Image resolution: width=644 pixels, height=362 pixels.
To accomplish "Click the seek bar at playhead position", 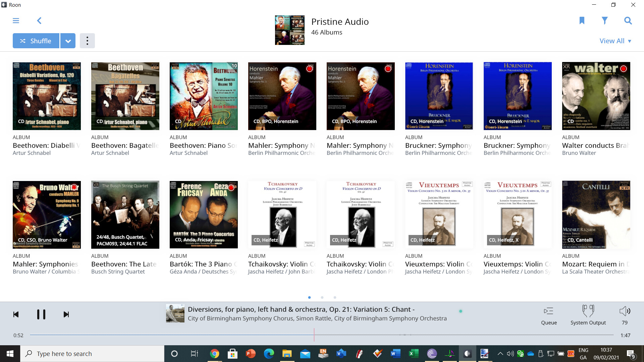I will [314, 335].
